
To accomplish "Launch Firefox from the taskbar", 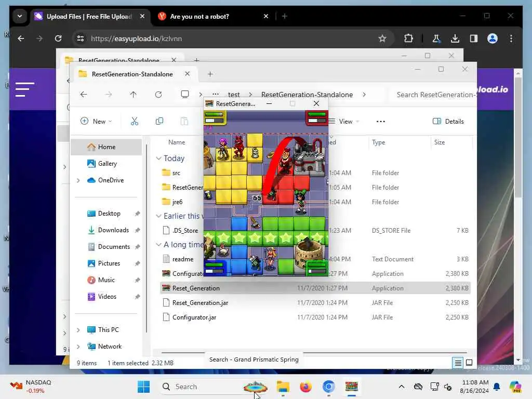I will 305,387.
